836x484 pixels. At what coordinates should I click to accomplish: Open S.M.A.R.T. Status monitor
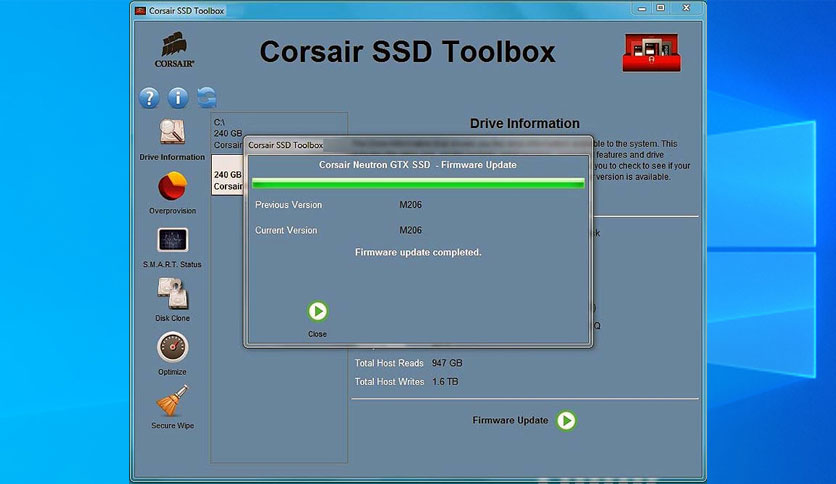coord(172,248)
